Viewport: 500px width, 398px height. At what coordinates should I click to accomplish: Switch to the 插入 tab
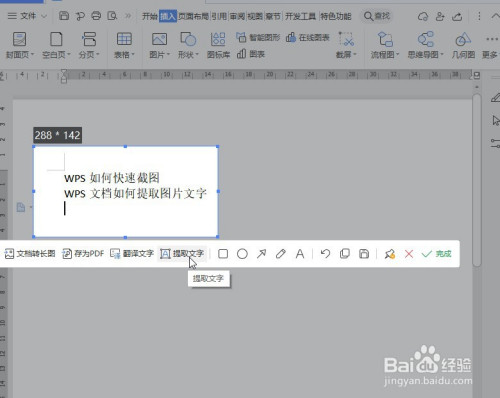pyautogui.click(x=168, y=16)
